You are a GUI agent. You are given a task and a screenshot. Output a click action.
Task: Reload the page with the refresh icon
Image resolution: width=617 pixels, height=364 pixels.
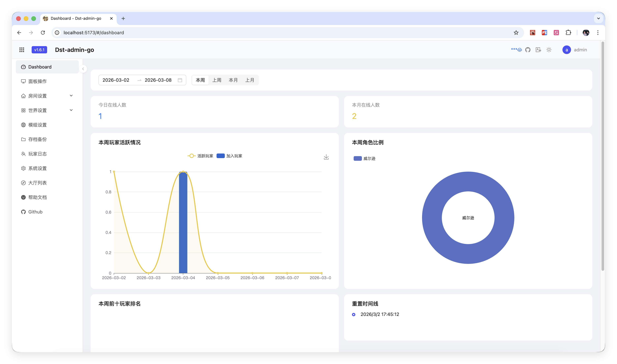(x=43, y=33)
